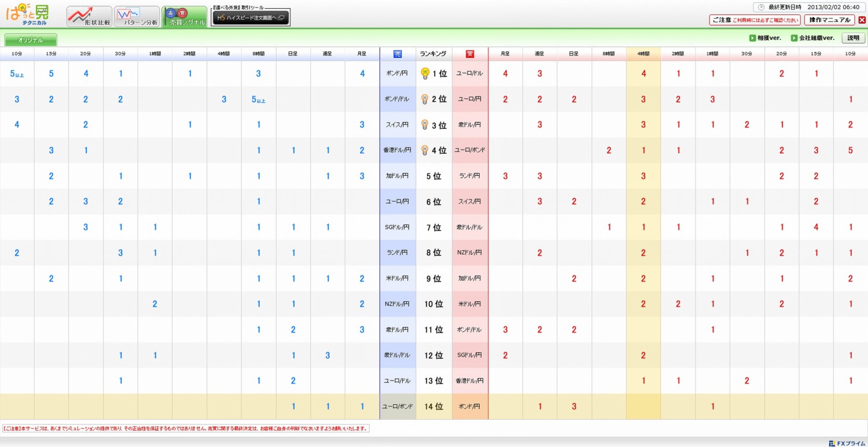Viewport: 868px width, 447px height.
Task: Select buy pair ユーロ/ドル in rank 1
Action: [470, 73]
